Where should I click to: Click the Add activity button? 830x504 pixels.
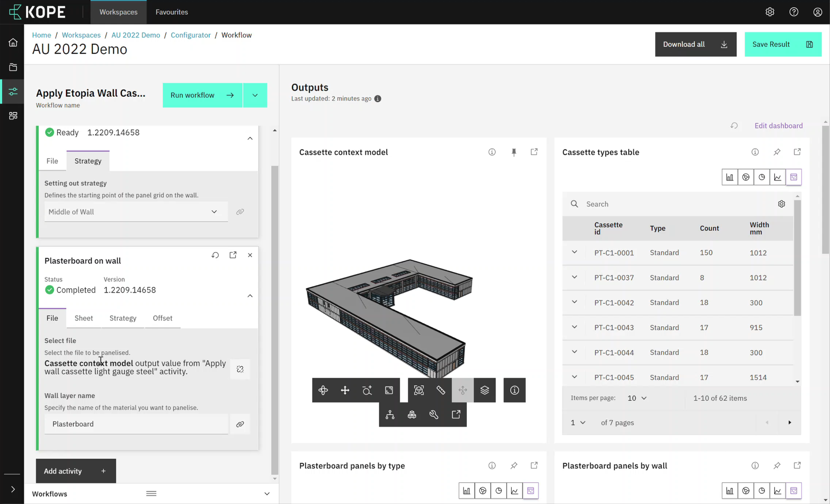click(76, 471)
